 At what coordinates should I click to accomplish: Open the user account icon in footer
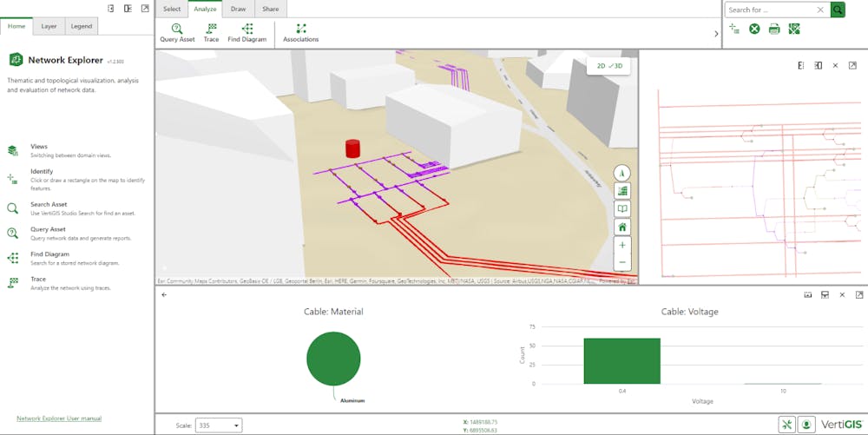pos(806,425)
